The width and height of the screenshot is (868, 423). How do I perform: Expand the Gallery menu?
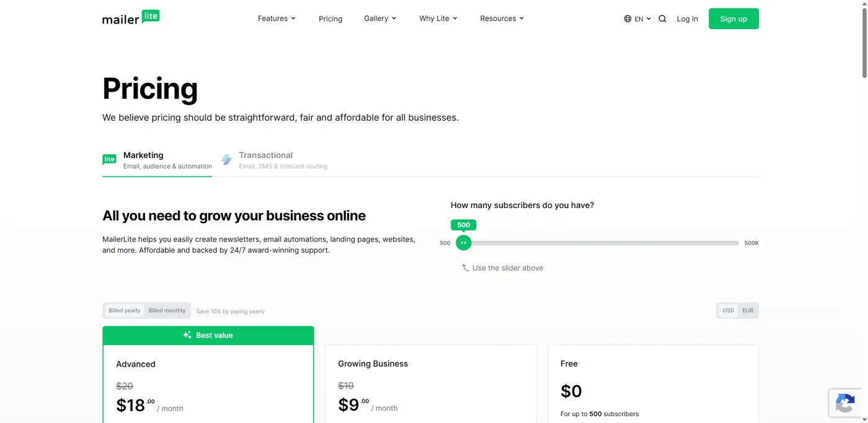pyautogui.click(x=380, y=19)
